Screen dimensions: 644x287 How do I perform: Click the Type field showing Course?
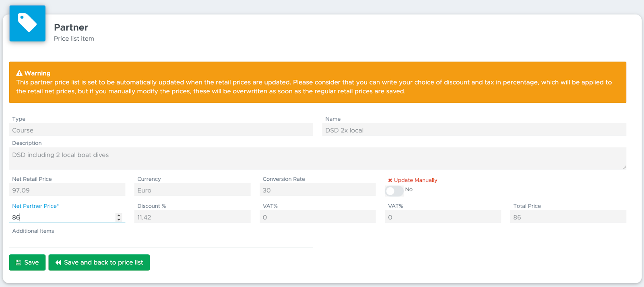161,130
